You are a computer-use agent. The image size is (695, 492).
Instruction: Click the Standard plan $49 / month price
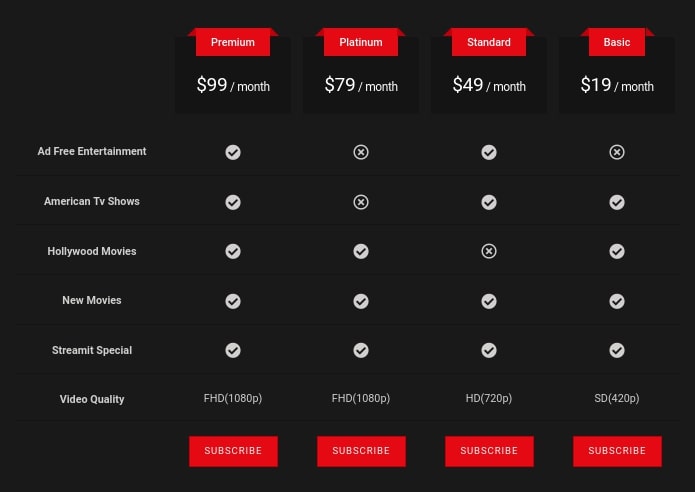click(x=489, y=85)
